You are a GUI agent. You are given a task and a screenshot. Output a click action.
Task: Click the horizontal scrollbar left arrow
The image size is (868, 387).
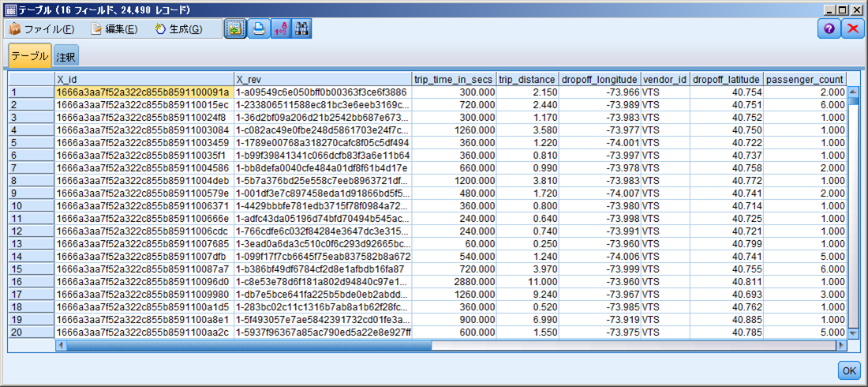pos(60,345)
